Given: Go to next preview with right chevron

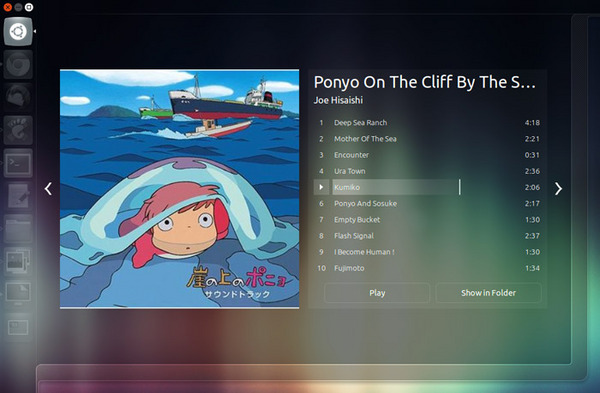Looking at the screenshot, I should [558, 188].
